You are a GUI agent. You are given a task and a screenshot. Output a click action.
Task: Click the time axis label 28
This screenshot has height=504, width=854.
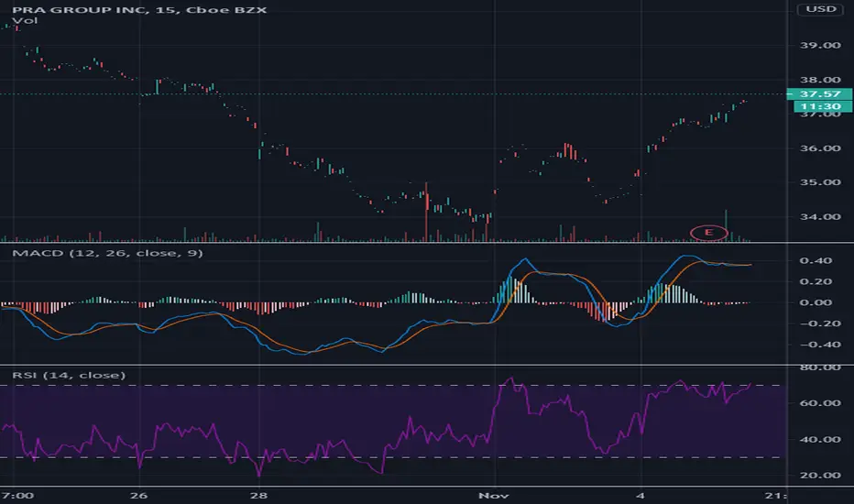point(258,495)
